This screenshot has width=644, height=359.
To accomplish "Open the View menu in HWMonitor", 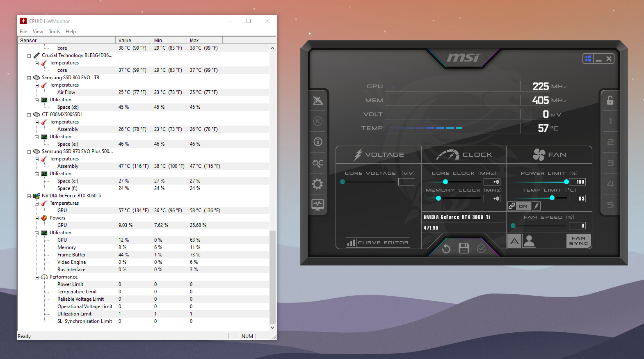I will (x=38, y=32).
